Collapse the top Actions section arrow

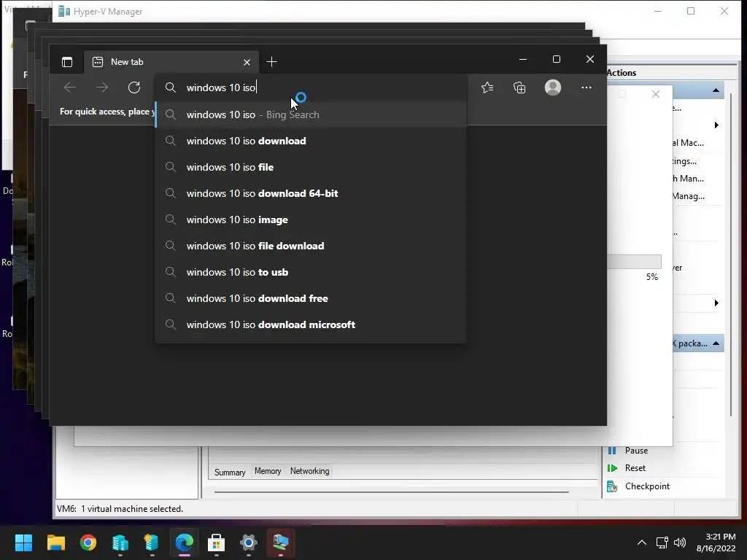[x=716, y=90]
